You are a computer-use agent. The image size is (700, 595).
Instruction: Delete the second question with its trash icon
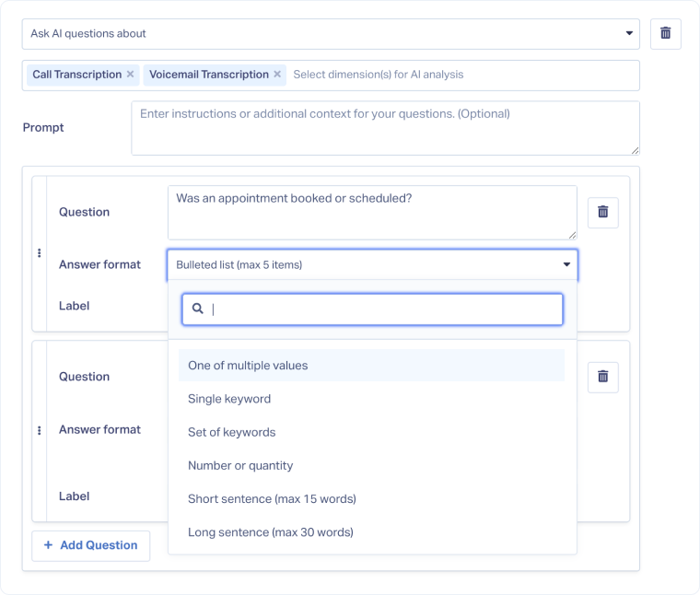click(603, 377)
